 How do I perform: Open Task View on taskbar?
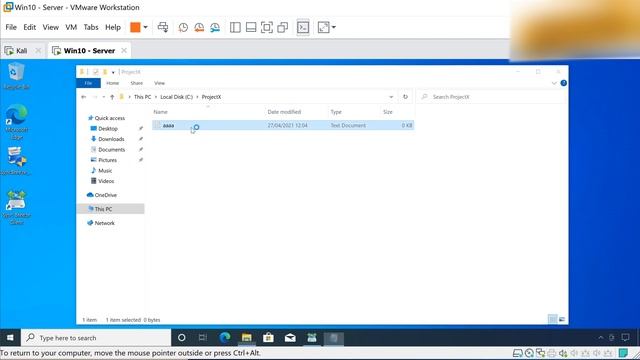tap(203, 338)
